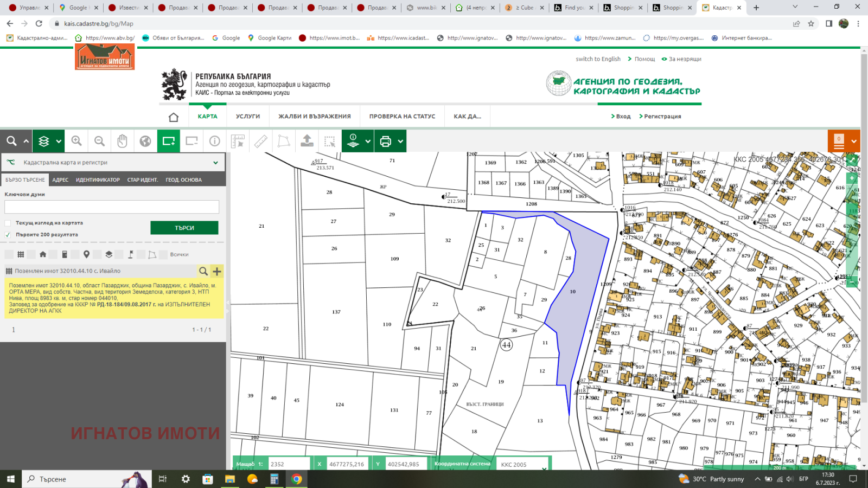Image resolution: width=868 pixels, height=488 pixels.
Task: Choose the ruler measure distance tool
Action: click(x=261, y=141)
